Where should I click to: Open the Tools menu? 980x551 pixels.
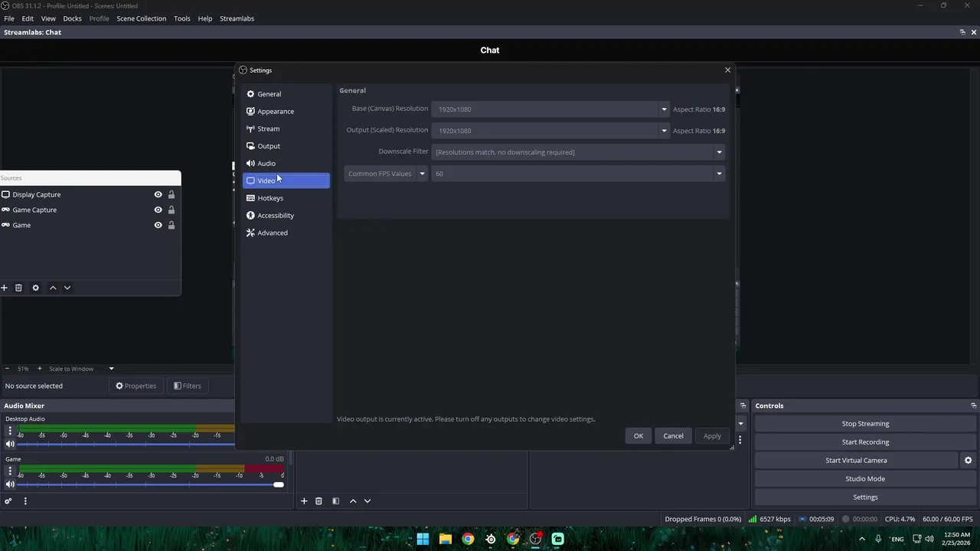182,18
